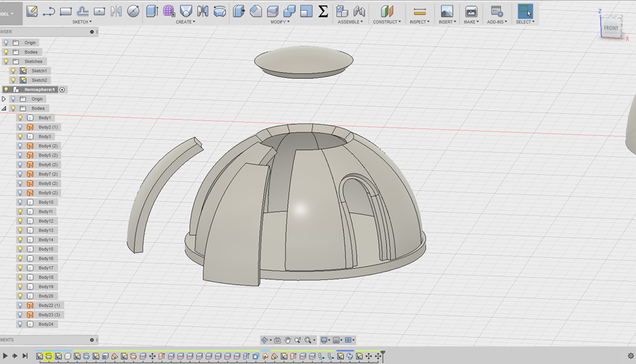The height and width of the screenshot is (364, 636).
Task: Open the SELECT menu
Action: pyautogui.click(x=525, y=22)
